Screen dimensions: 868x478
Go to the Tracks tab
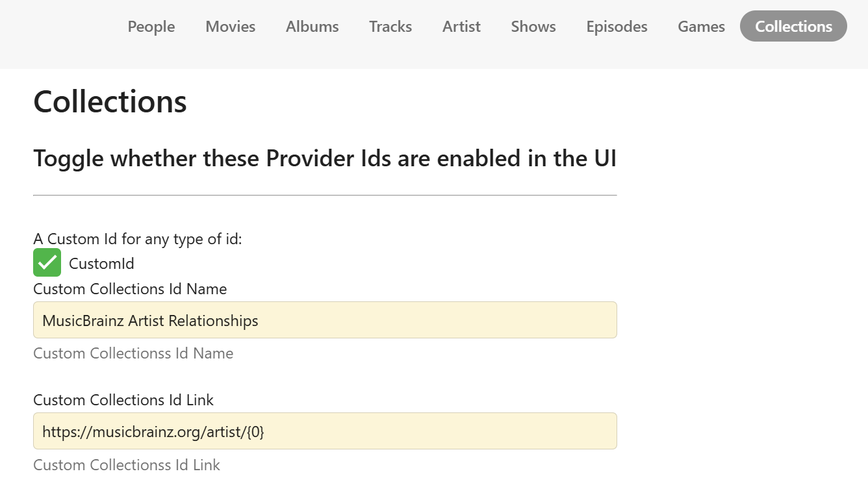click(x=390, y=27)
